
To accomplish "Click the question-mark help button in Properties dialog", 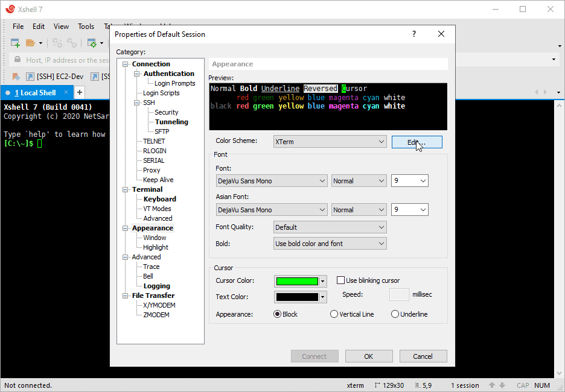I will pyautogui.click(x=414, y=34).
